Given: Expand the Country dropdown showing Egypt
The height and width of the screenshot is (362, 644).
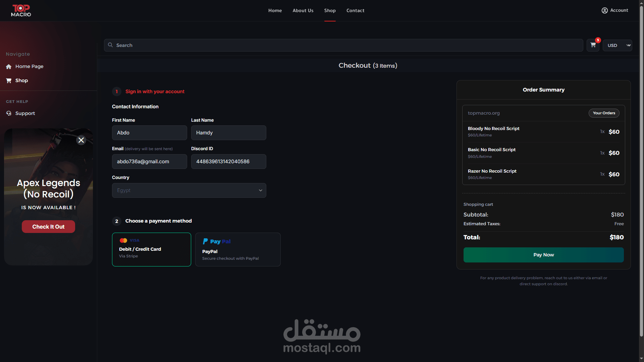Looking at the screenshot, I should coord(189,190).
